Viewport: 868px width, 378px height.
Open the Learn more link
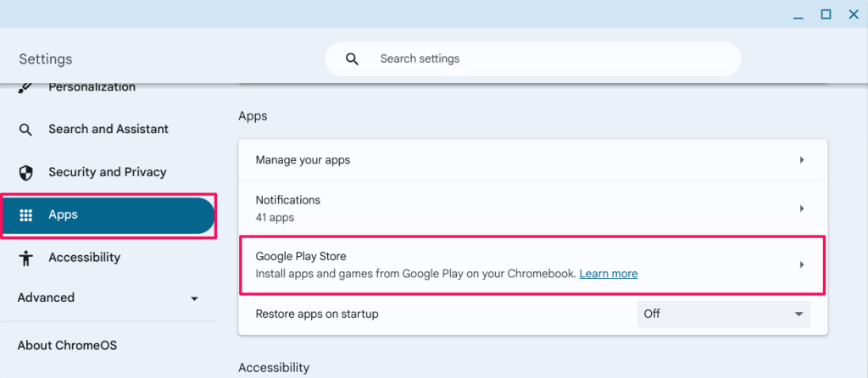tap(609, 274)
